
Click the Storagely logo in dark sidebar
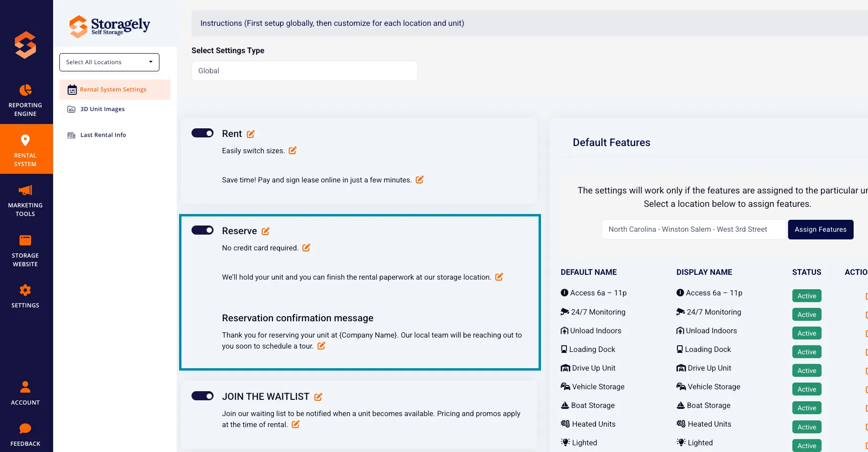25,45
